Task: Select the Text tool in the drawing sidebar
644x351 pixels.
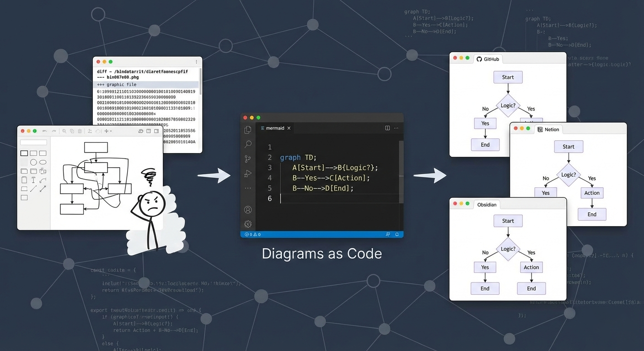Action: 33,180
